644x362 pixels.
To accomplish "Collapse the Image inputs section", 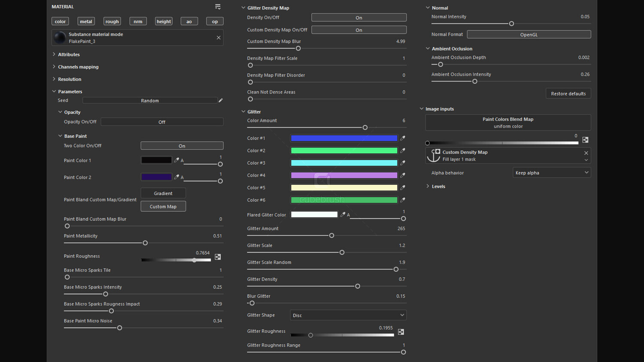I will 422,109.
